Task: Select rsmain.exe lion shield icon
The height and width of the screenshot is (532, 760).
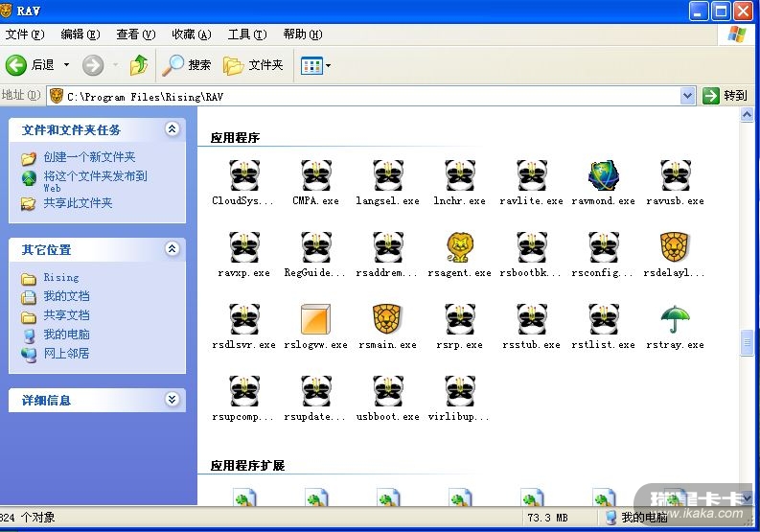Action: pyautogui.click(x=388, y=318)
